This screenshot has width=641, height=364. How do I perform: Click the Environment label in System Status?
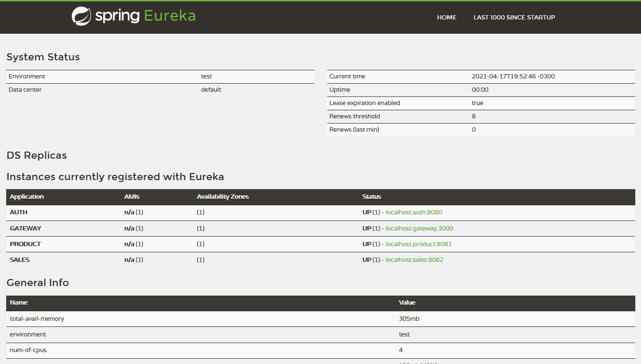[27, 77]
